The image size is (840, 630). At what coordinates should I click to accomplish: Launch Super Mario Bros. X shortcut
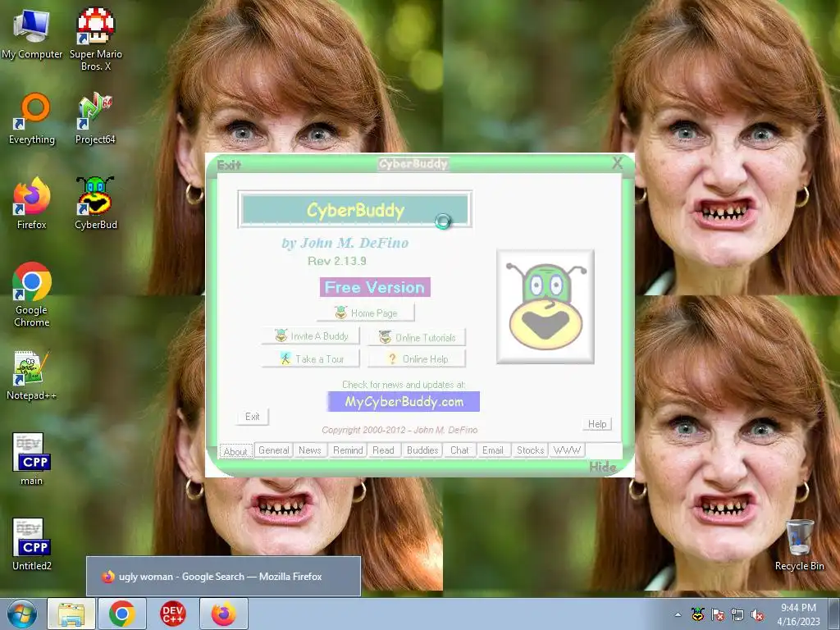[96, 39]
